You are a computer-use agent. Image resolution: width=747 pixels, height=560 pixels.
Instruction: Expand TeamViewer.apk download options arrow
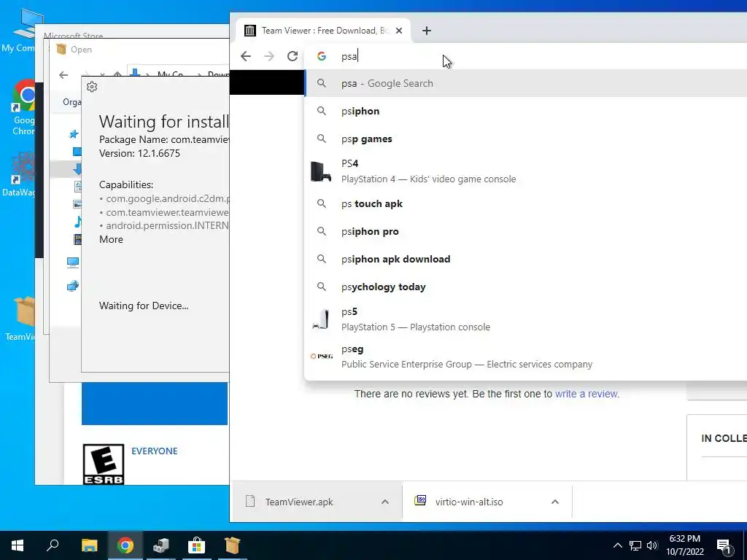385,502
